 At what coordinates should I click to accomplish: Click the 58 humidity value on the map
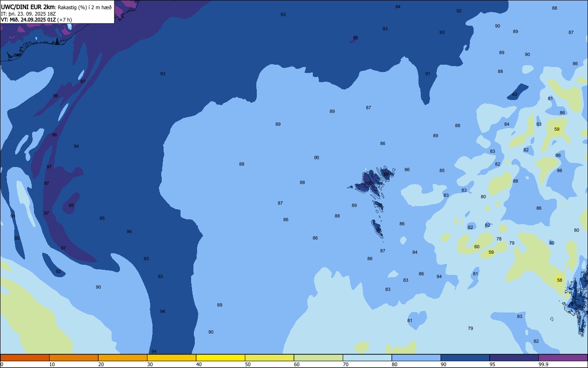(560, 280)
